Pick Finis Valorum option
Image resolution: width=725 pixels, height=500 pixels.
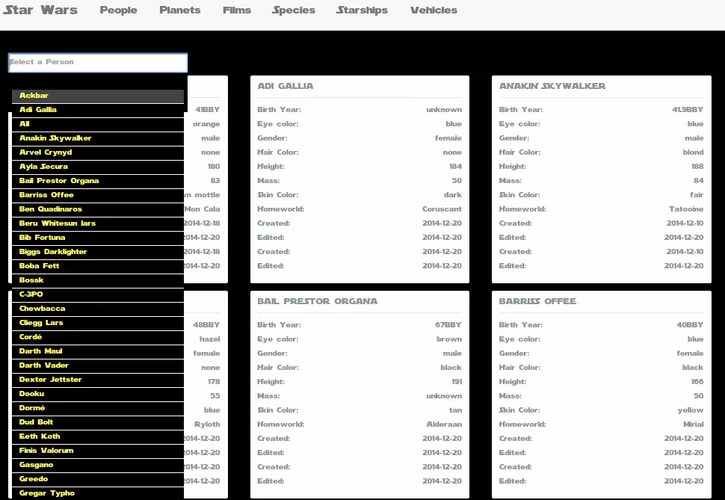pyautogui.click(x=98, y=451)
